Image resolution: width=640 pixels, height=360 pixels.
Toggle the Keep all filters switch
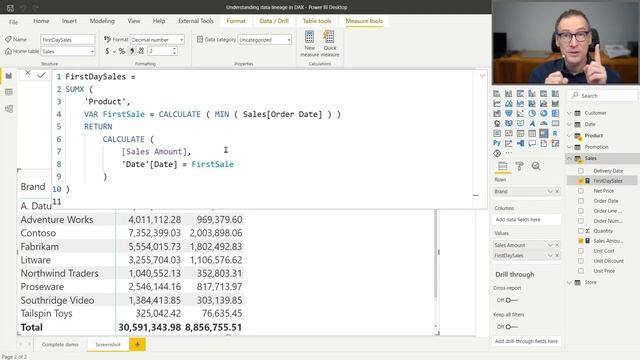point(510,327)
